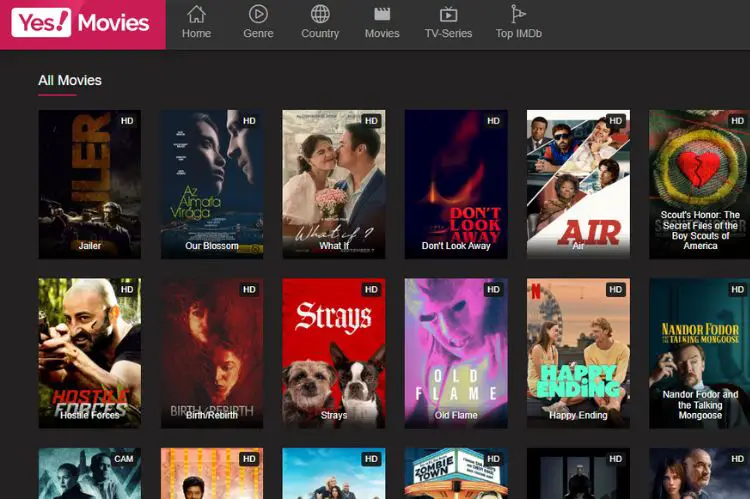Open the Scout's Honor movie poster
This screenshot has width=750, height=499.
click(x=699, y=184)
